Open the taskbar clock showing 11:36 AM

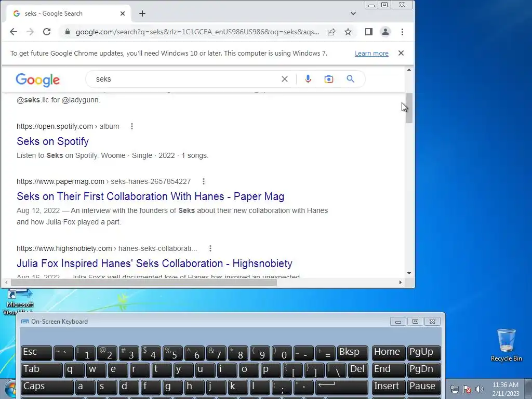[506, 389]
